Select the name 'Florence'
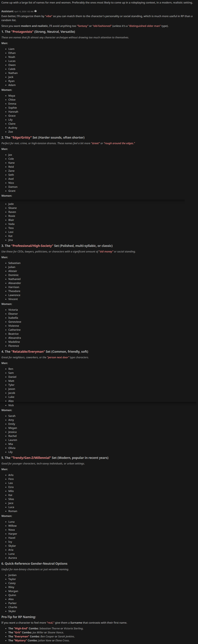Viewport: 198px width, 644px height. point(14,346)
